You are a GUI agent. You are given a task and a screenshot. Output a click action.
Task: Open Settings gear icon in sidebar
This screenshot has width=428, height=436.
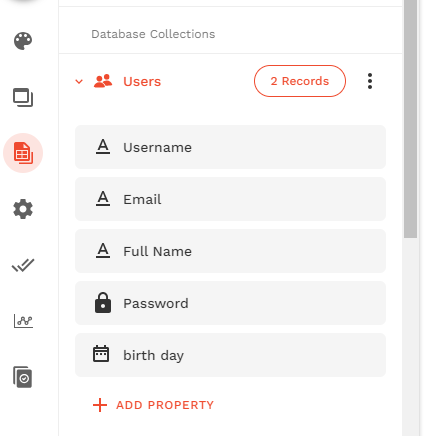coord(23,209)
